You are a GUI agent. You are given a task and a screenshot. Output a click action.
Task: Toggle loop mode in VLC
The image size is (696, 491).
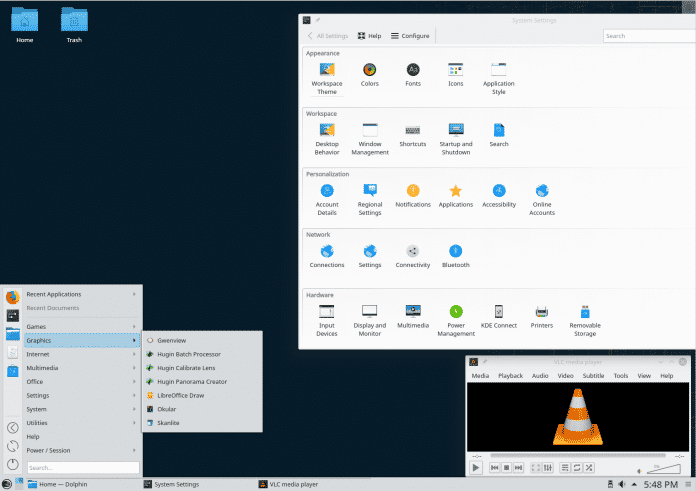pos(577,467)
